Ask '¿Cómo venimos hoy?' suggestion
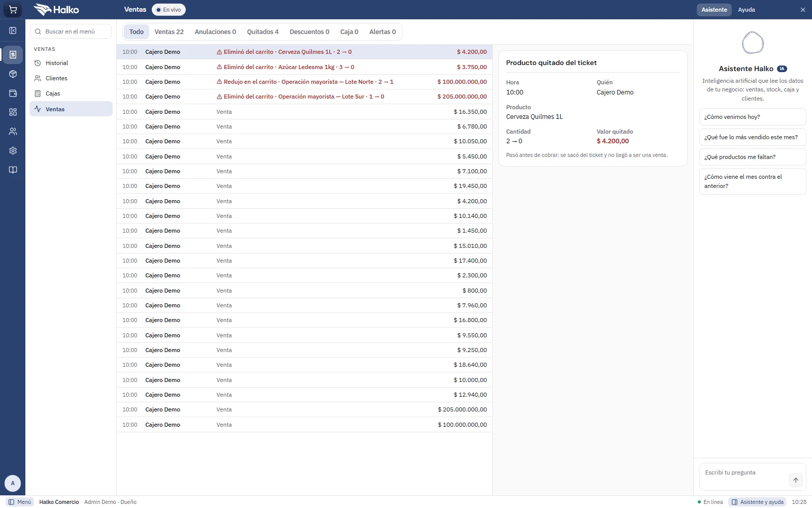 753,117
